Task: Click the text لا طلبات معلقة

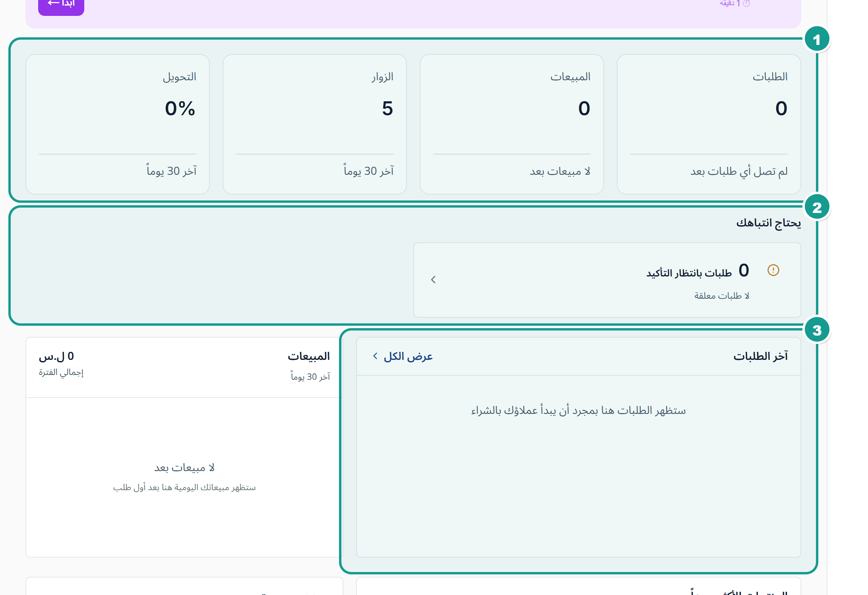Action: [x=722, y=296]
